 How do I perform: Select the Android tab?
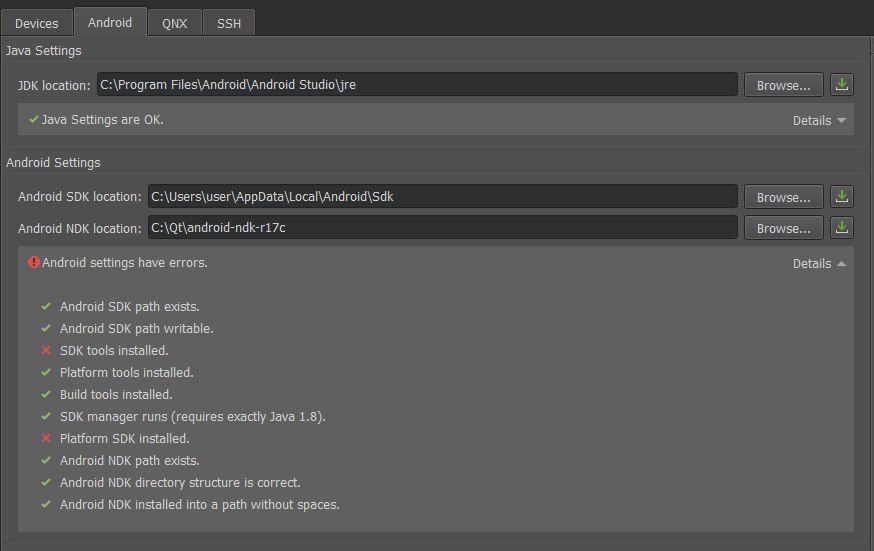tap(110, 22)
